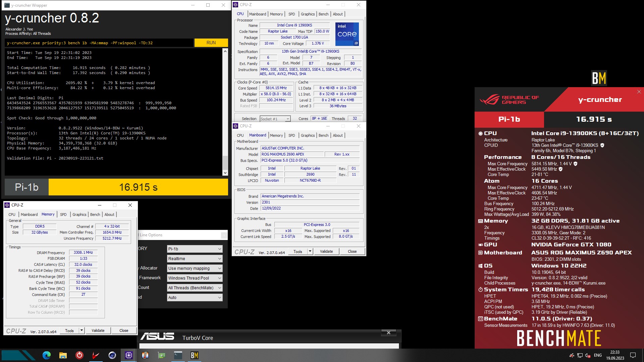This screenshot has height=362, width=644.
Task: Click the BM logo above the BenchMate panel
Action: tap(599, 78)
